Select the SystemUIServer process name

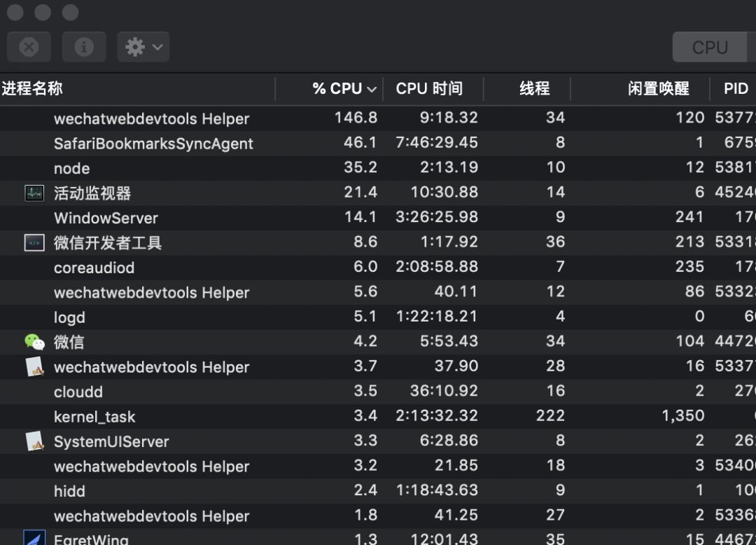[111, 441]
